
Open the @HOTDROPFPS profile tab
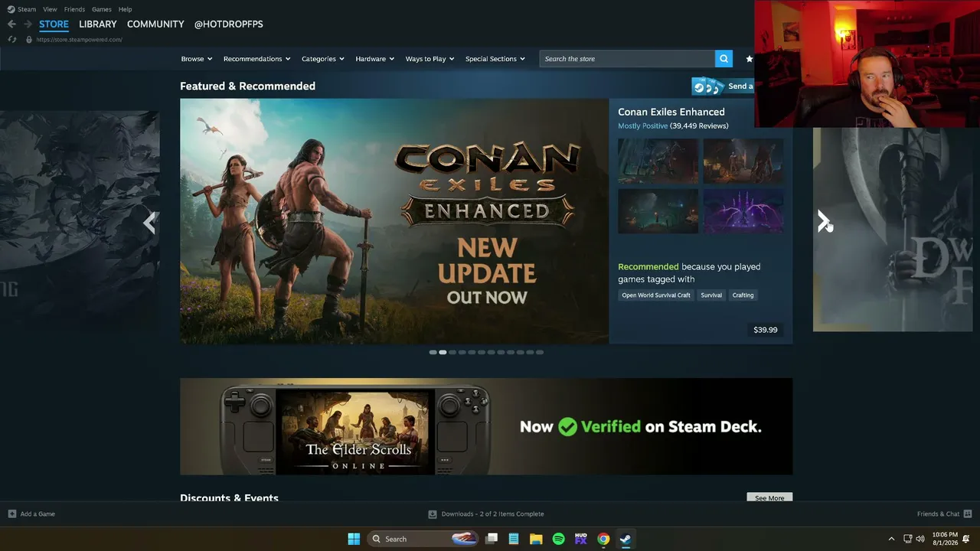coord(228,24)
